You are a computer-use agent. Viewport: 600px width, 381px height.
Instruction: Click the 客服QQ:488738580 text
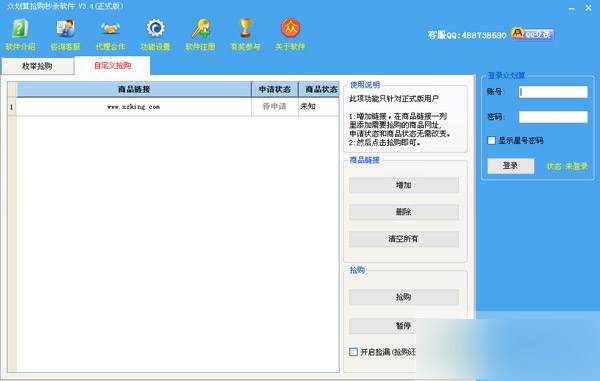pos(467,35)
